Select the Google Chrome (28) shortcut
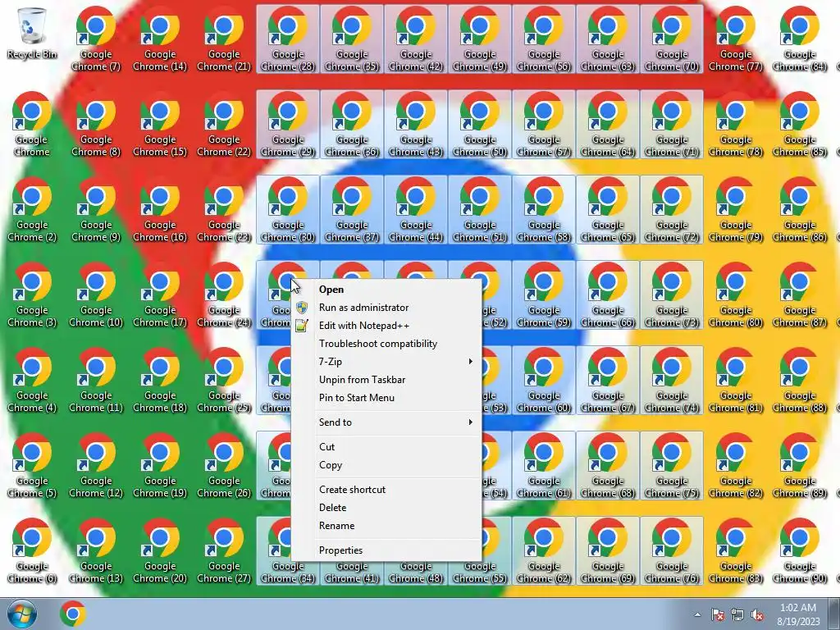The height and width of the screenshot is (630, 840). click(288, 39)
